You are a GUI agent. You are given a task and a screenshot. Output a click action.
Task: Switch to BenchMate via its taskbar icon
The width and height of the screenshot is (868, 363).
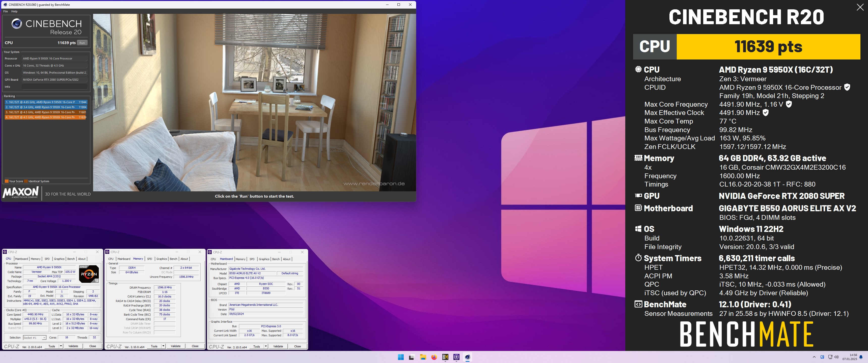coord(445,357)
